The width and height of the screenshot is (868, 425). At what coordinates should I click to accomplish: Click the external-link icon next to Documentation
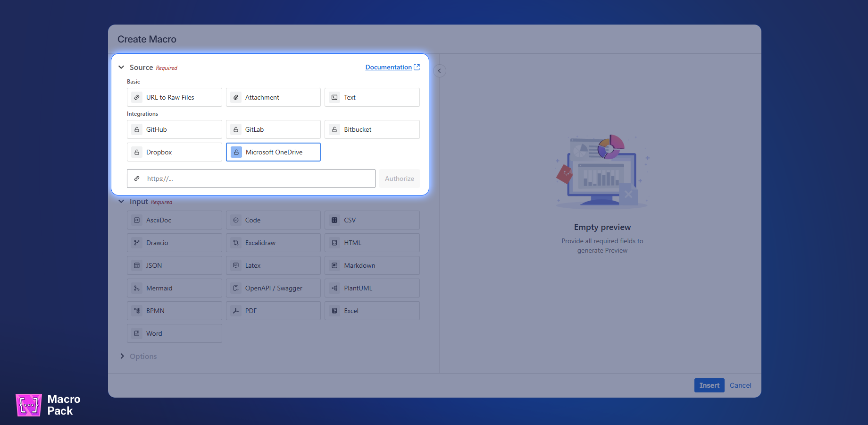417,67
